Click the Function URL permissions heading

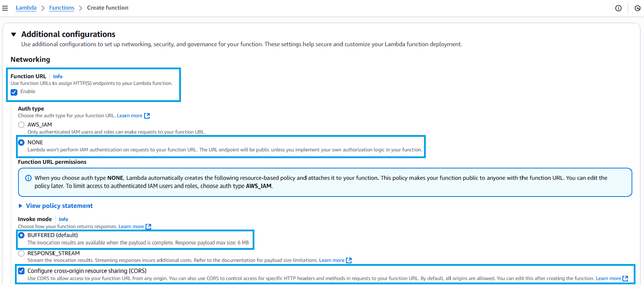52,162
